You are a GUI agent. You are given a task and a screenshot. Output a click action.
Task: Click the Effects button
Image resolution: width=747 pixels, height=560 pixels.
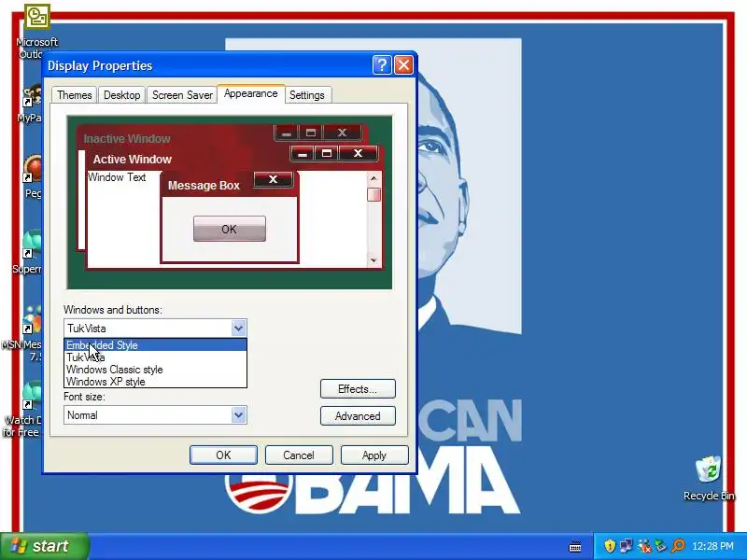point(358,389)
